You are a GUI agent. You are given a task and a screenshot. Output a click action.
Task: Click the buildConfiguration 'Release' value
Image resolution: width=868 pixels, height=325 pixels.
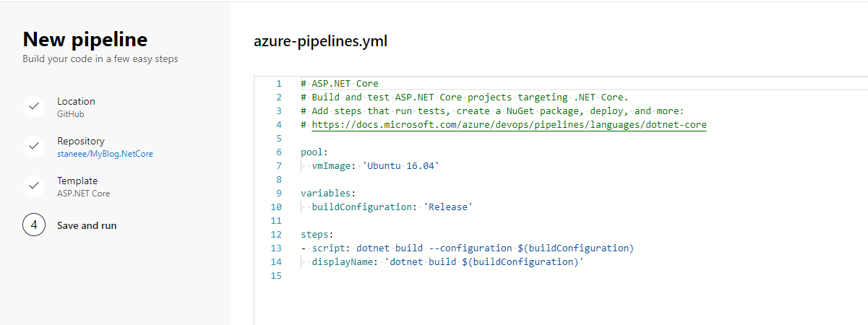click(x=448, y=207)
